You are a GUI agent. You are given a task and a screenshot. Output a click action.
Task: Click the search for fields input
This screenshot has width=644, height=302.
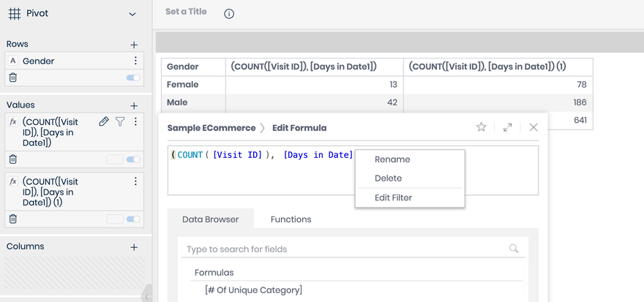[x=344, y=249]
